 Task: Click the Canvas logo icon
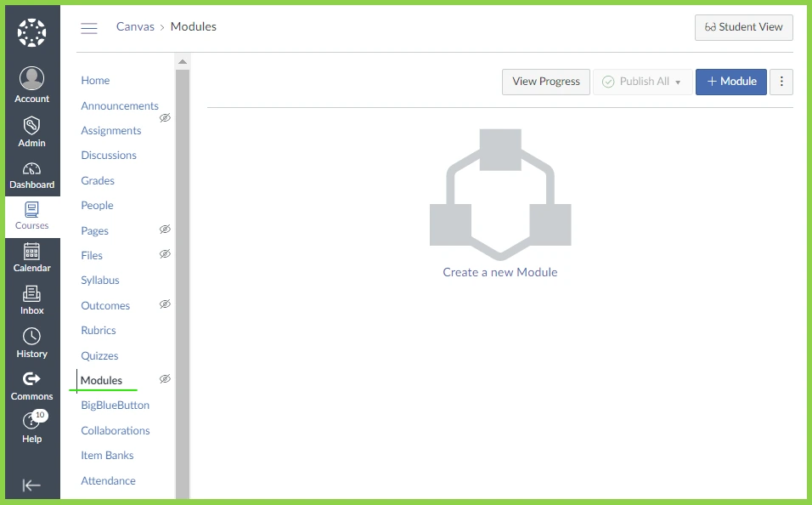(31, 32)
